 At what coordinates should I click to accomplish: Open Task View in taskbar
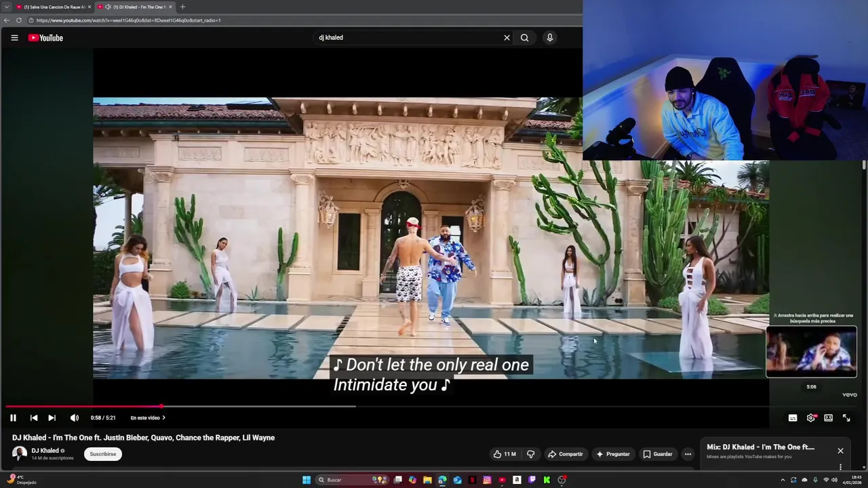[x=398, y=480]
